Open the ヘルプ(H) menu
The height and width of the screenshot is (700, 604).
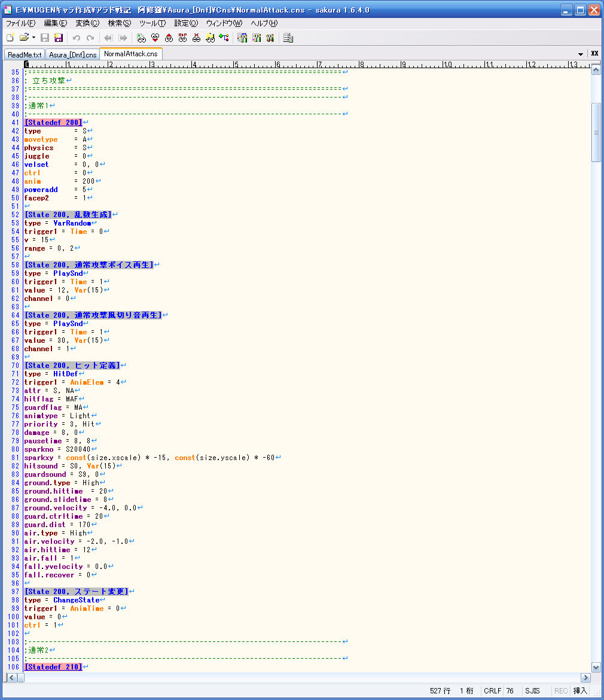pos(264,23)
